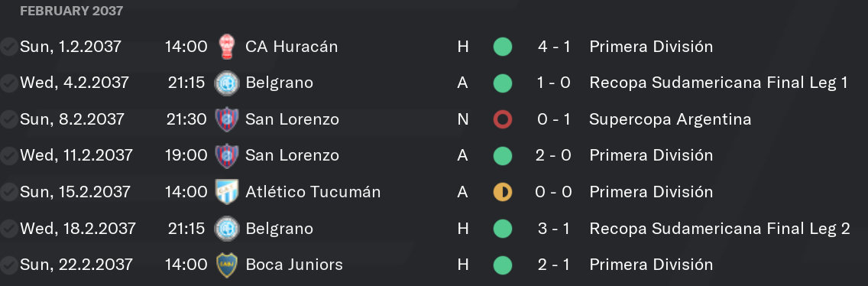Toggle checkmark beside Sun, 22.2.2037 fixture

[x=8, y=265]
